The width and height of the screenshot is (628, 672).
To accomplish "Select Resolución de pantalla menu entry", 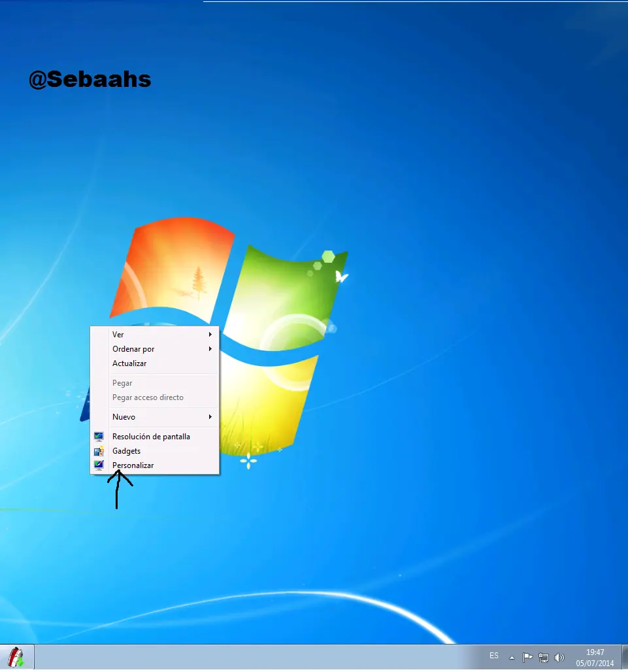I will (x=155, y=437).
